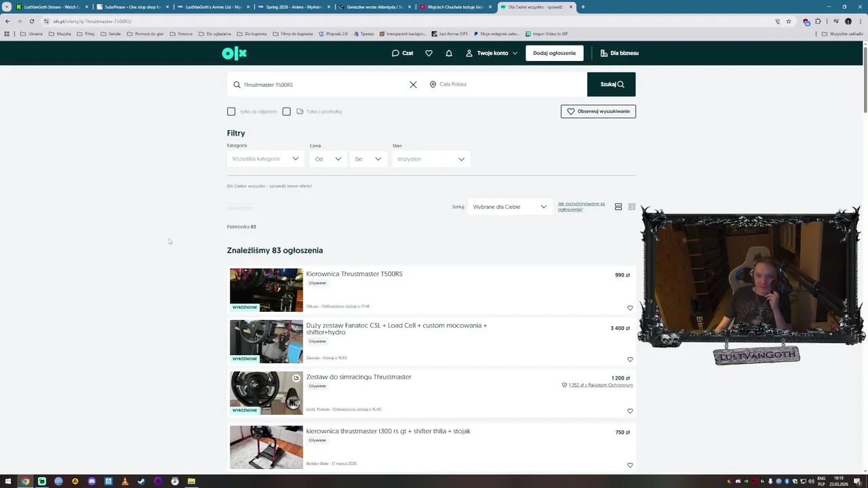
Task: Open the bookmarks apps grid icon
Action: coord(7,33)
